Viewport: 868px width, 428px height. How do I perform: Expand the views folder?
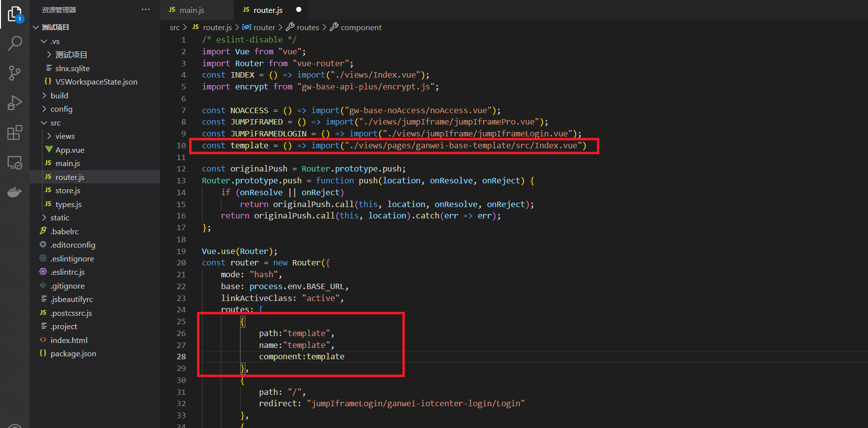tap(65, 136)
